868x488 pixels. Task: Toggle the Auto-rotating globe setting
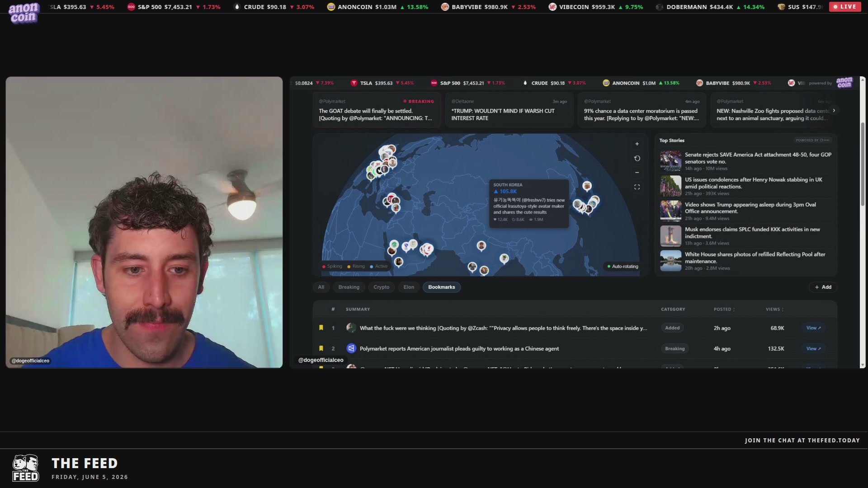[x=623, y=267]
